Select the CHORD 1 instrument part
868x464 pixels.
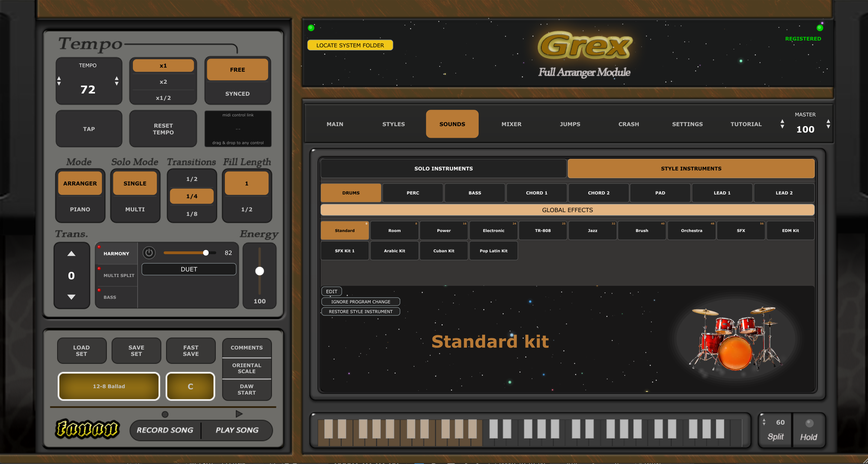[x=536, y=193]
